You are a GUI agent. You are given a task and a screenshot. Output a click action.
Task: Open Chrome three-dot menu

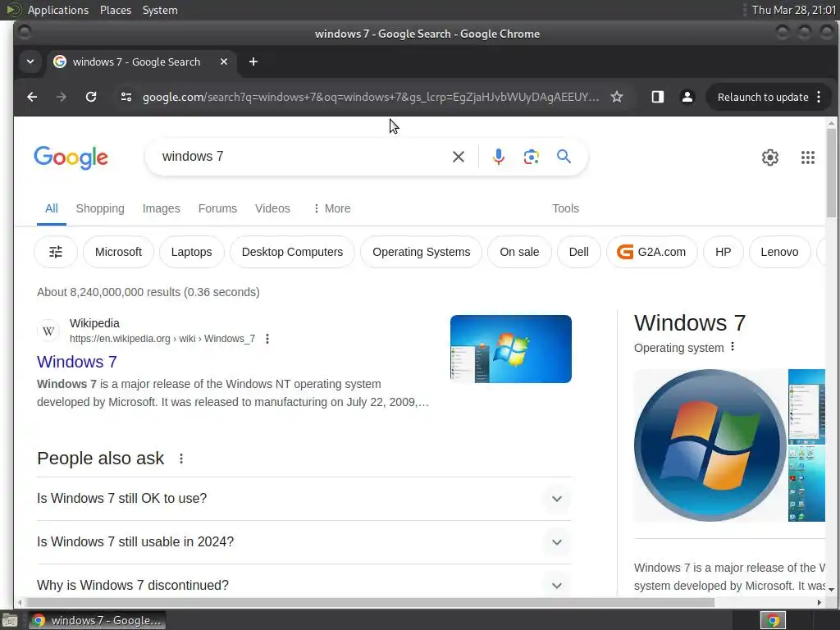[x=819, y=97]
